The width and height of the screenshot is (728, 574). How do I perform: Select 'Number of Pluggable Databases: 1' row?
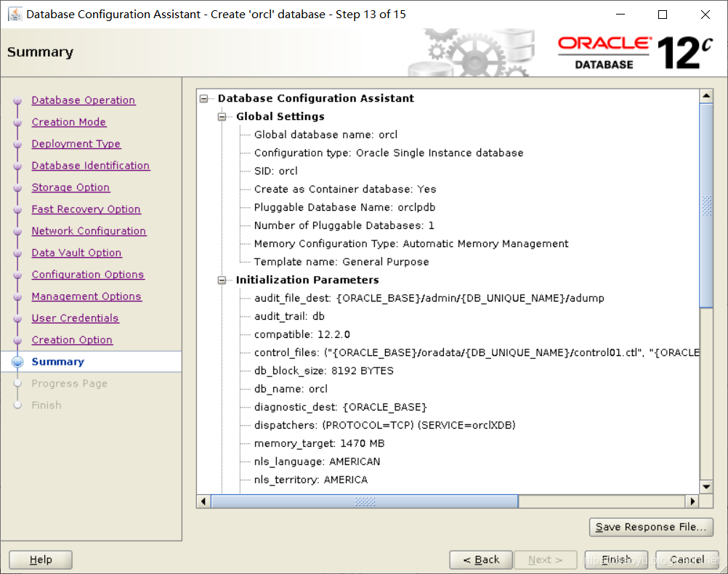pos(344,225)
